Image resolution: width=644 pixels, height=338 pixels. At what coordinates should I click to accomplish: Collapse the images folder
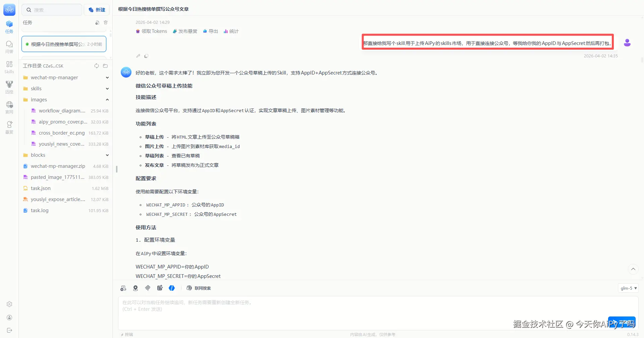pyautogui.click(x=66, y=100)
